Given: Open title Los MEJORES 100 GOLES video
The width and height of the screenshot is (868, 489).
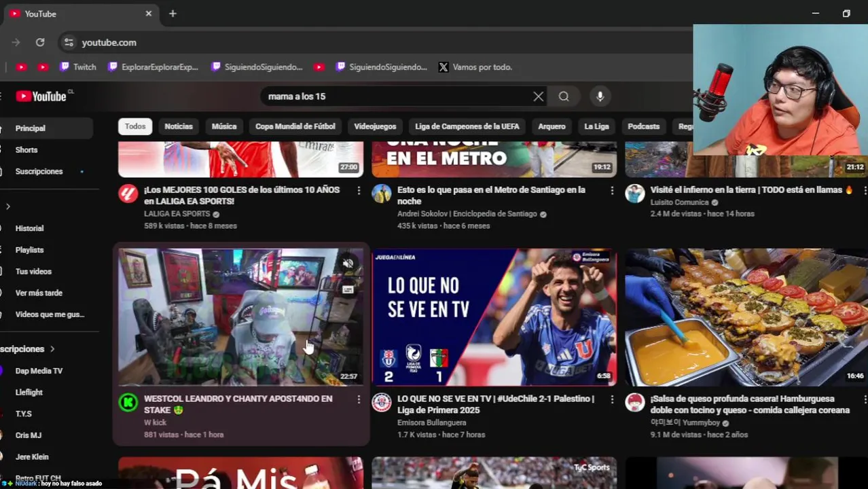Looking at the screenshot, I should (242, 196).
